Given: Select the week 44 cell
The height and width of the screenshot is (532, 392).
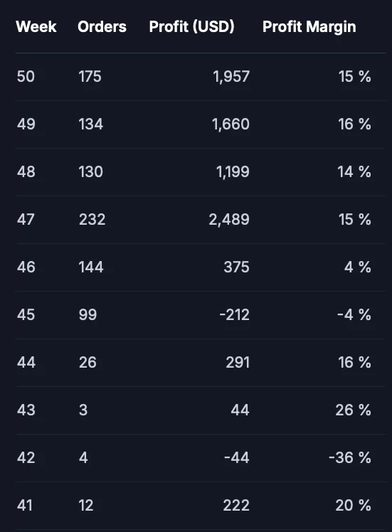Looking at the screenshot, I should click(26, 362).
